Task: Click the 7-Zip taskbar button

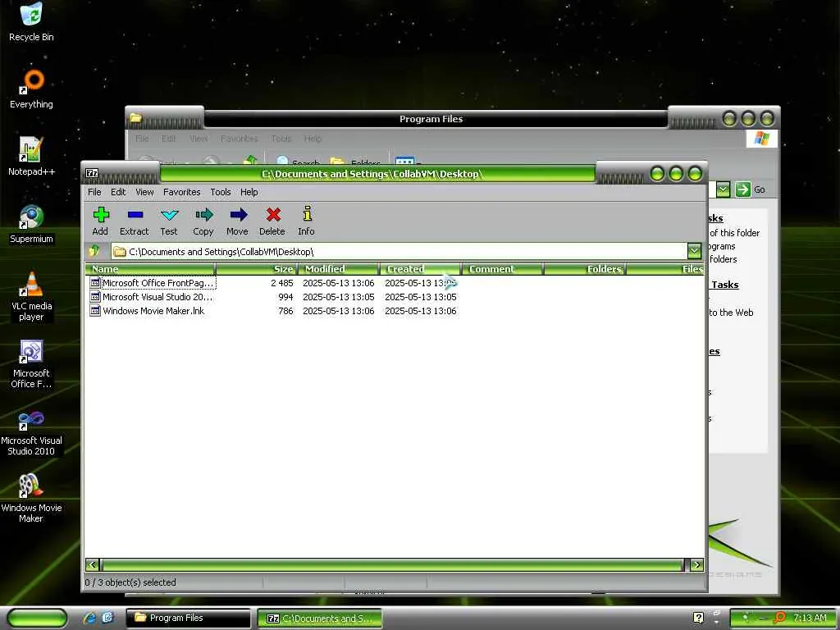Action: [320, 618]
